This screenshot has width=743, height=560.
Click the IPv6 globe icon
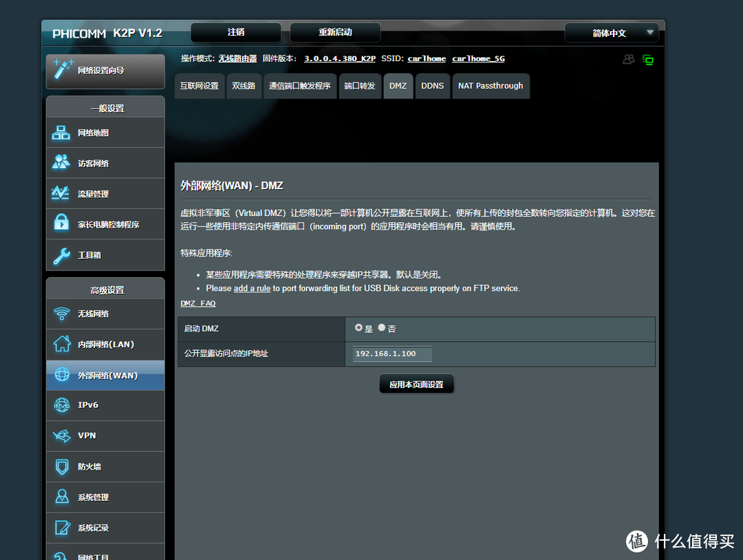[62, 405]
